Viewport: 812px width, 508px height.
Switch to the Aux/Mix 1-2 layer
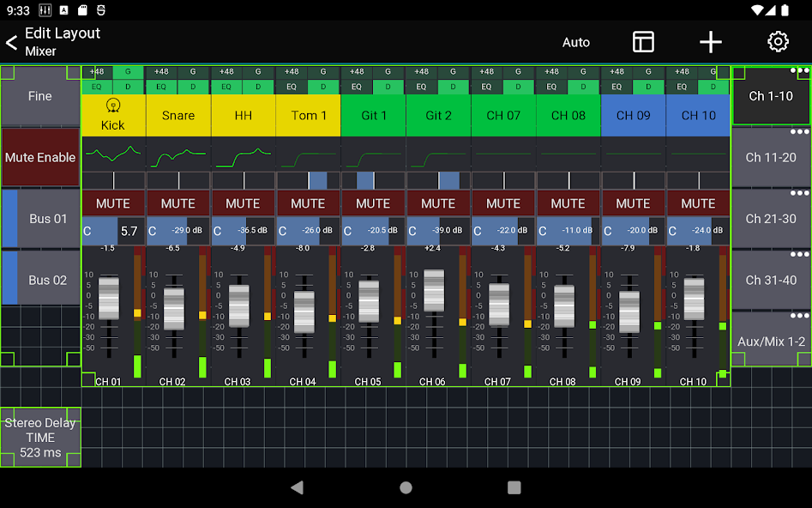(771, 341)
